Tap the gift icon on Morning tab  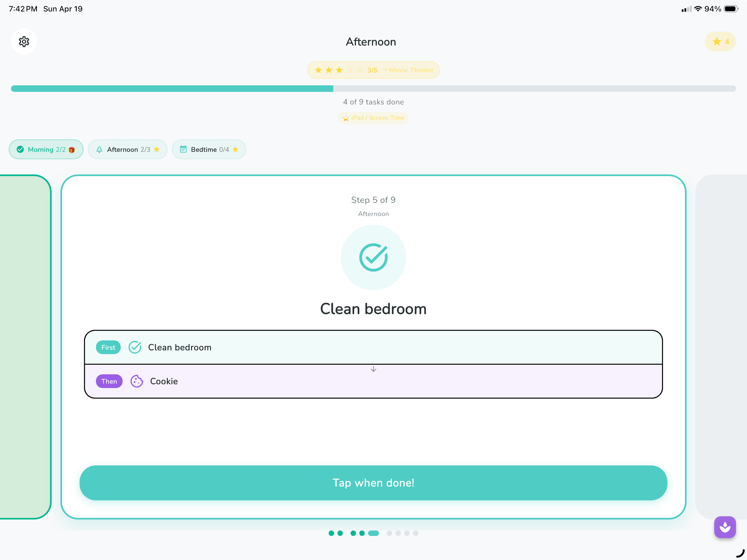[x=72, y=149]
